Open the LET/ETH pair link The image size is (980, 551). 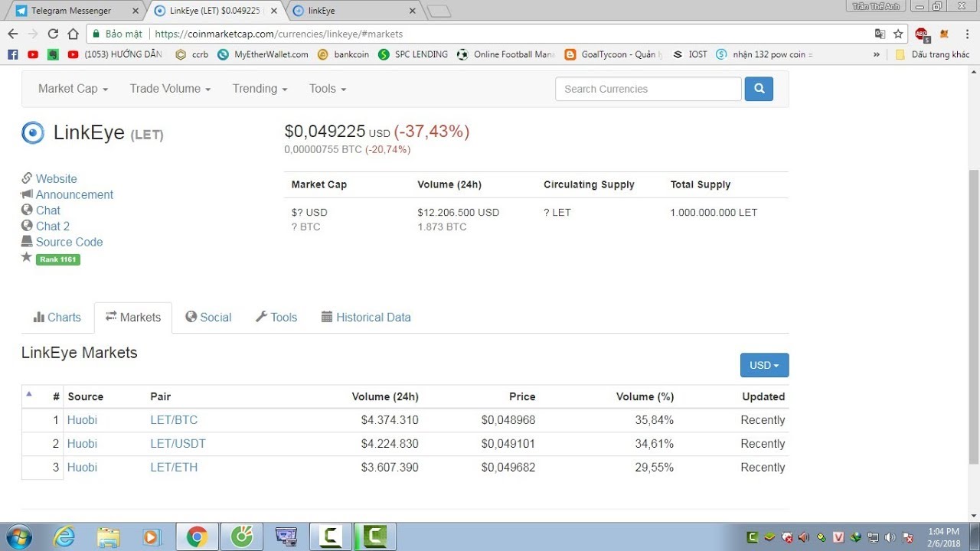[x=174, y=468]
